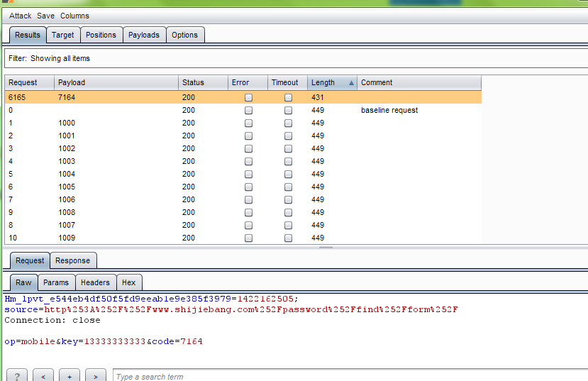The width and height of the screenshot is (588, 381).
Task: Switch to Hex view tab
Action: [129, 283]
